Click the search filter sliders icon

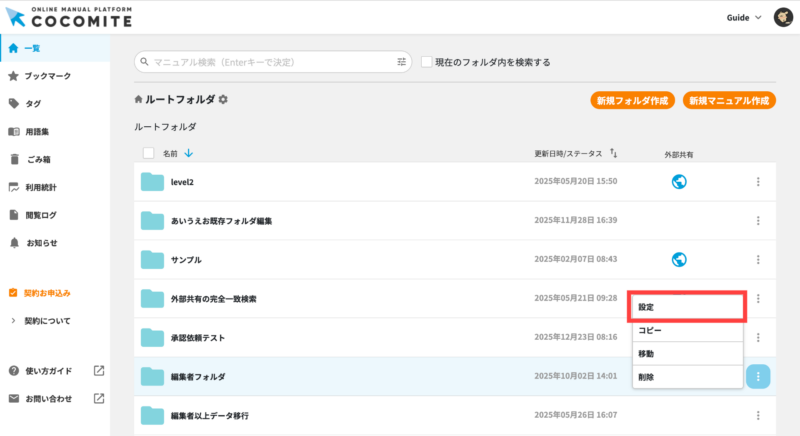[402, 62]
